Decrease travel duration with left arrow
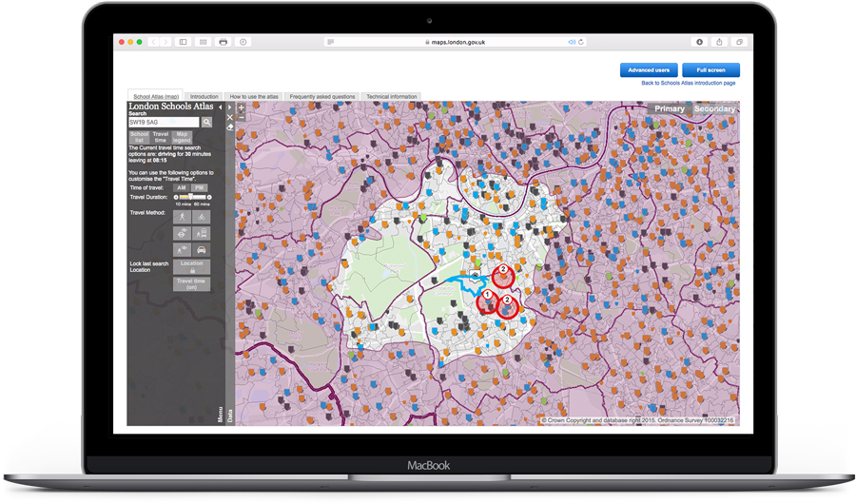This screenshot has height=504, width=856. 176,197
